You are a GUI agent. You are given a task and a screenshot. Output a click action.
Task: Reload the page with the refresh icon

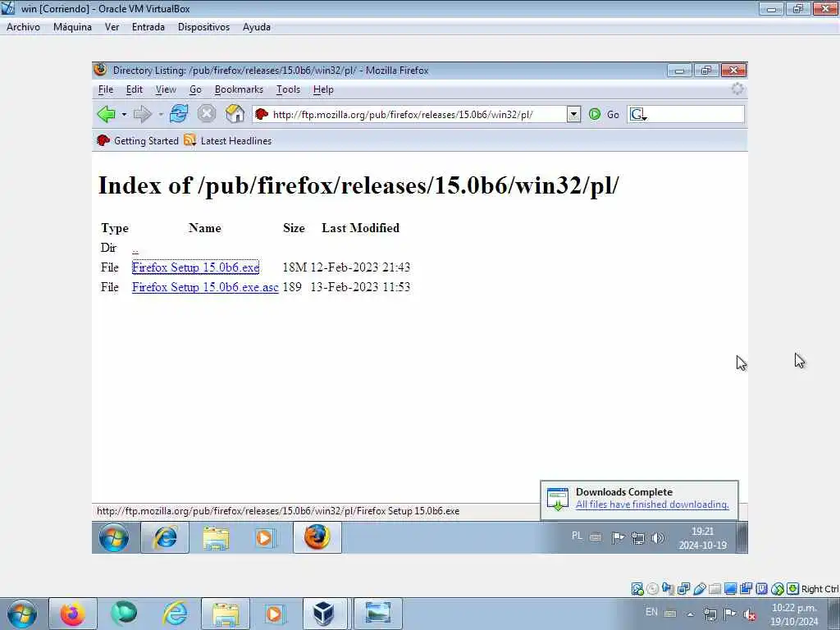click(178, 114)
